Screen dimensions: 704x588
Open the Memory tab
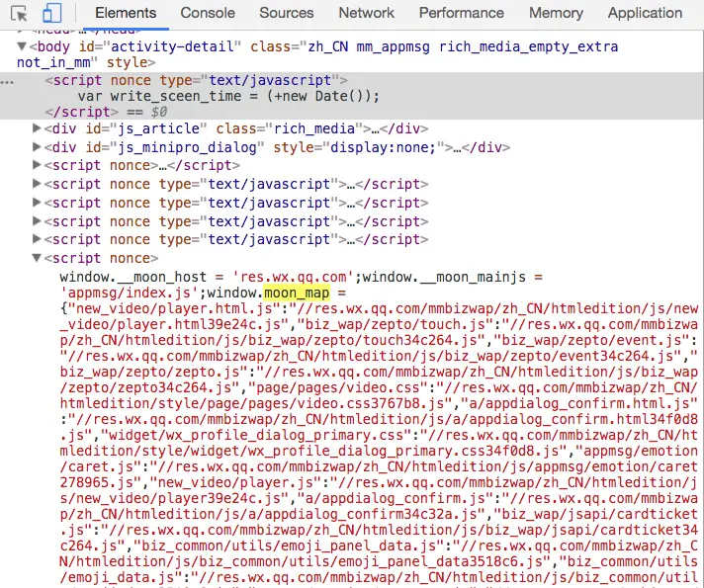click(556, 13)
